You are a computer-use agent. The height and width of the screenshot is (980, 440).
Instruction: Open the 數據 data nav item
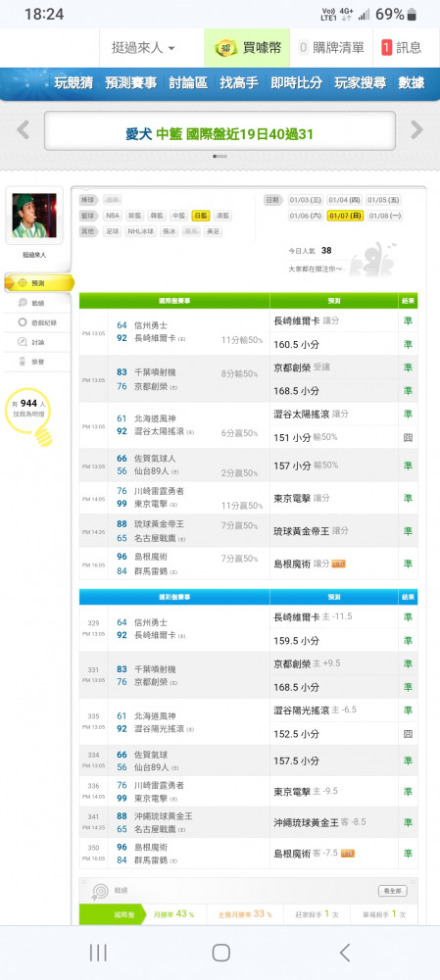pyautogui.click(x=412, y=82)
